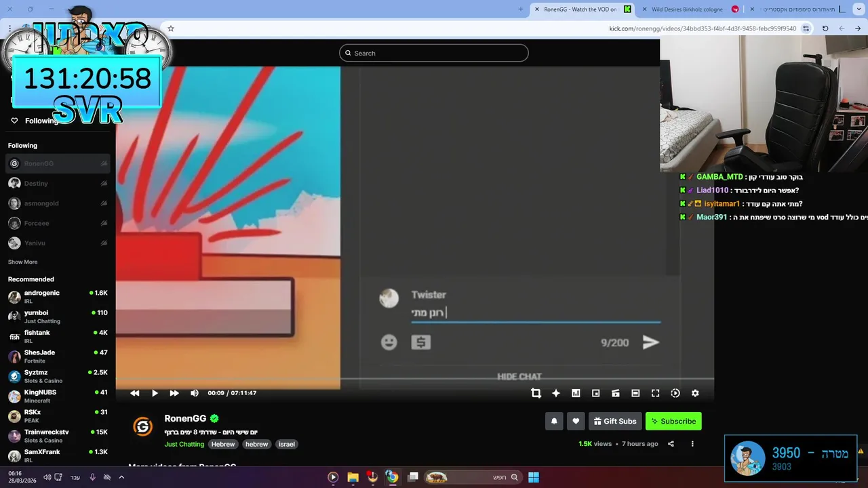This screenshot has width=868, height=488.
Task: Open video player settings gear
Action: click(695, 393)
